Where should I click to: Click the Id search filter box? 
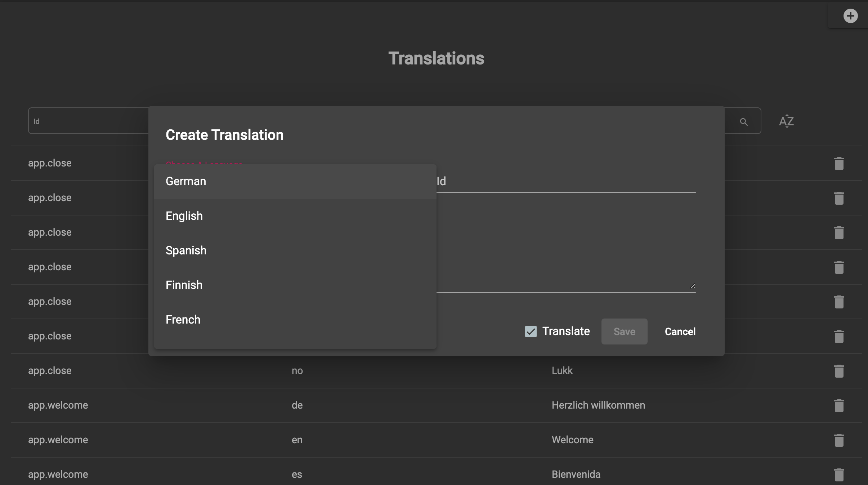click(88, 121)
